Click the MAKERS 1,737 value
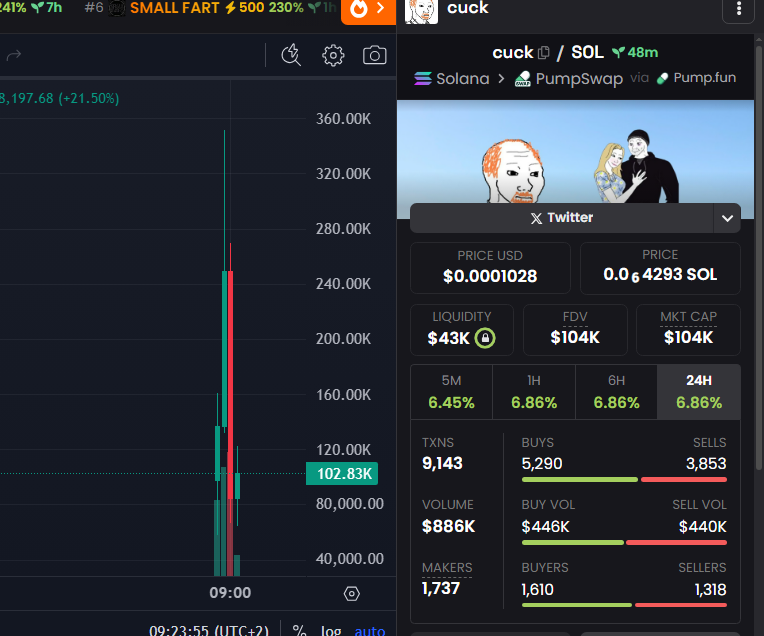 click(441, 589)
